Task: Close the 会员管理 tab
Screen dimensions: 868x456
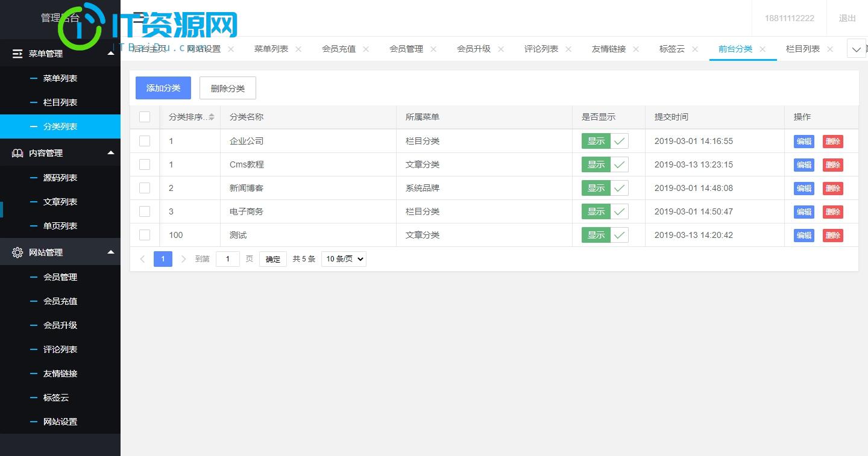Action: pos(433,49)
